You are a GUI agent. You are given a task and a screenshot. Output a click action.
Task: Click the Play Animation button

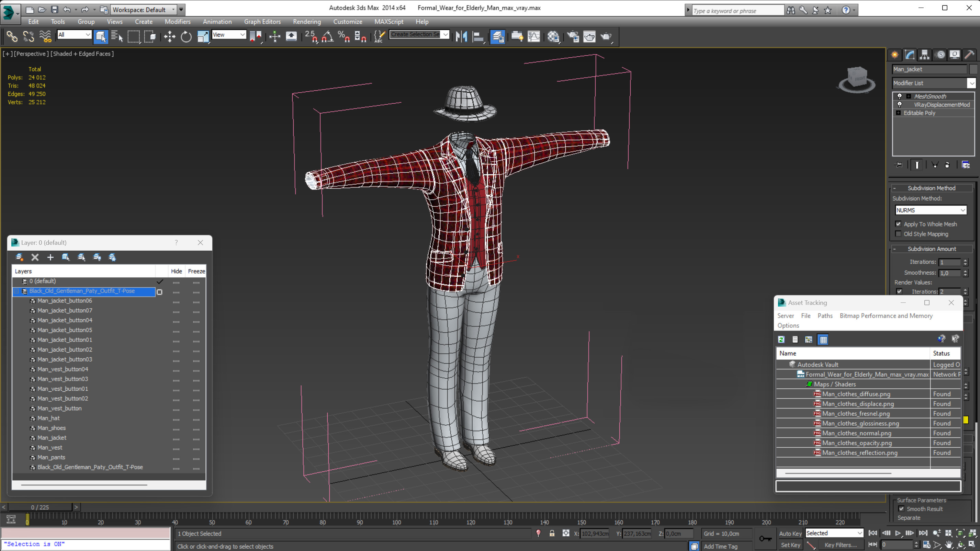click(x=898, y=533)
